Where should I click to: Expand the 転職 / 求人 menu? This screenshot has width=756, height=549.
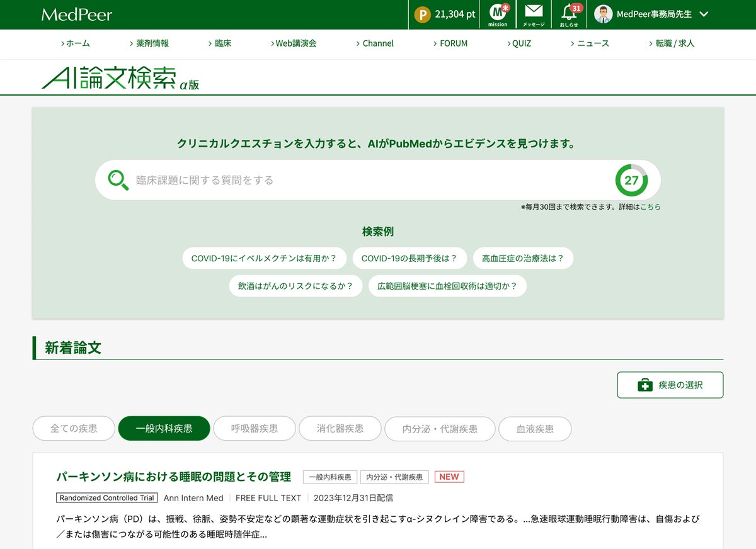672,43
